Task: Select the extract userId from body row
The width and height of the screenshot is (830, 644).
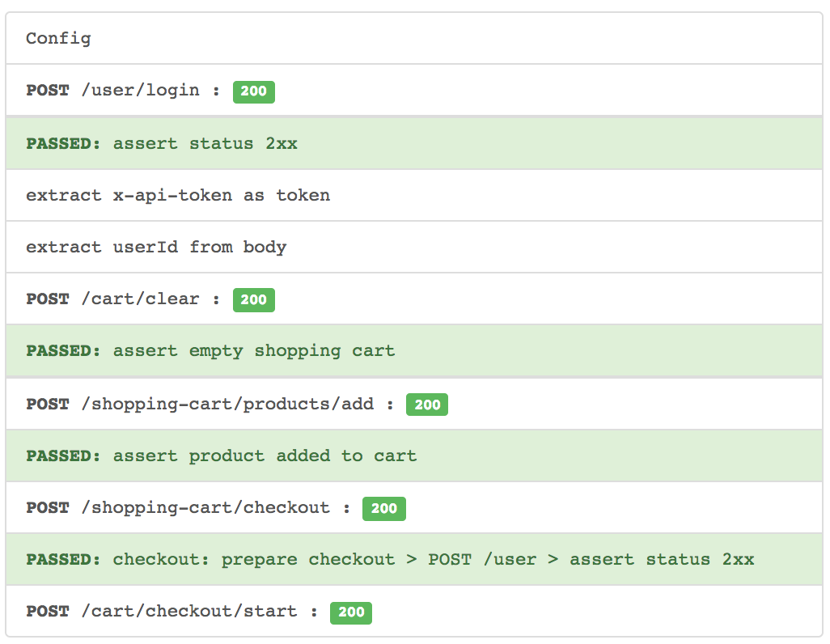Action: pyautogui.click(x=414, y=248)
